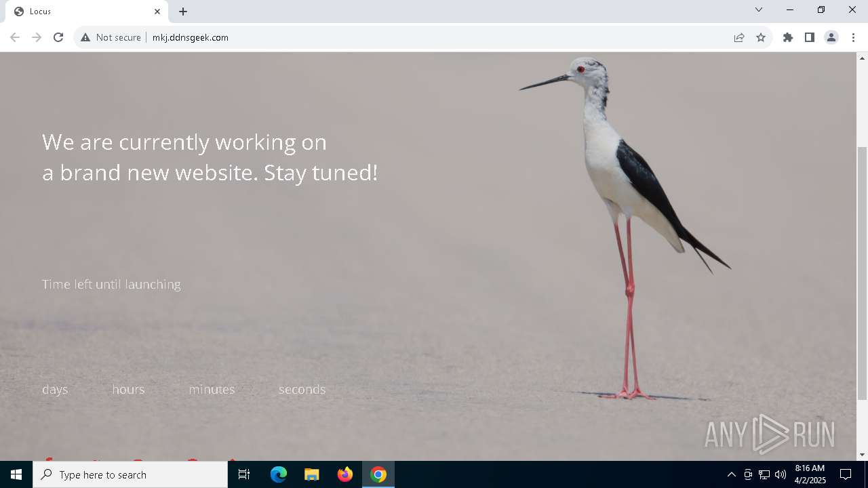Viewport: 868px width, 488px height.
Task: Switch to Chrome on the taskbar
Action: [378, 474]
